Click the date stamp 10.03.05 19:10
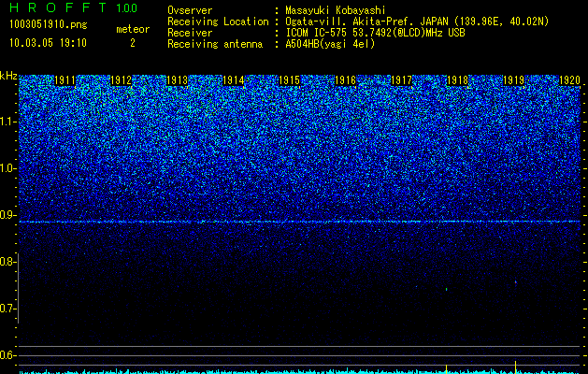 tap(48, 43)
